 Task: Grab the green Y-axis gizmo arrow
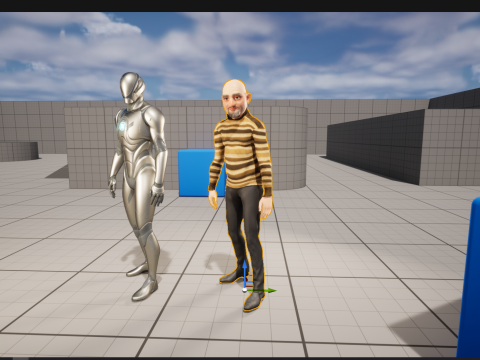pos(263,291)
